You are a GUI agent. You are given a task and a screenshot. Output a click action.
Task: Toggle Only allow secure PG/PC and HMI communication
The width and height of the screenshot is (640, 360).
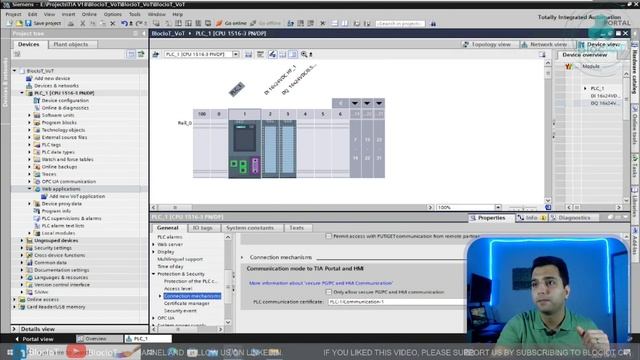(329, 292)
